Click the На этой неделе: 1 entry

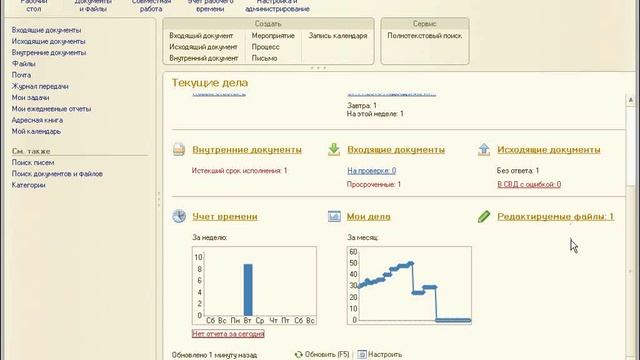tap(375, 114)
